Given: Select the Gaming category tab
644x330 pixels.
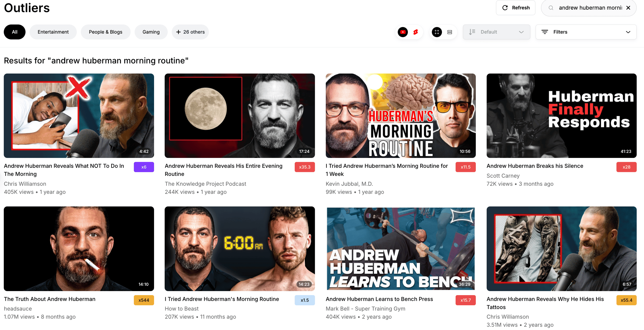Looking at the screenshot, I should [151, 32].
